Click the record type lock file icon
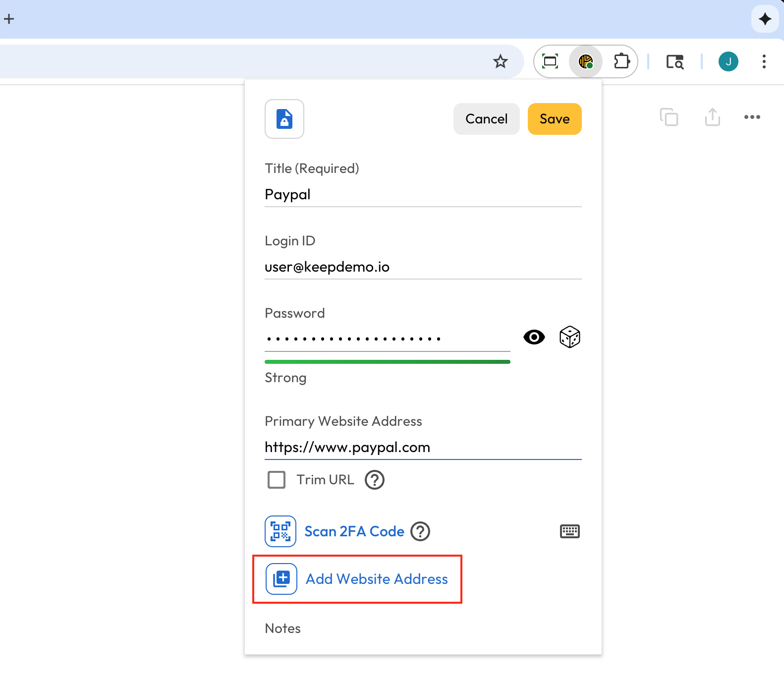Screen dimensions: 784x685 coord(284,119)
